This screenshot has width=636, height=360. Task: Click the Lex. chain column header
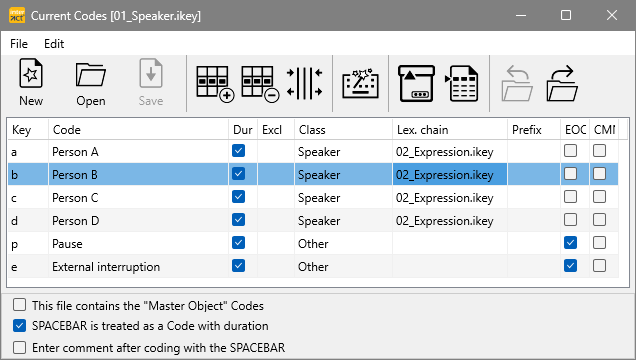[450, 130]
